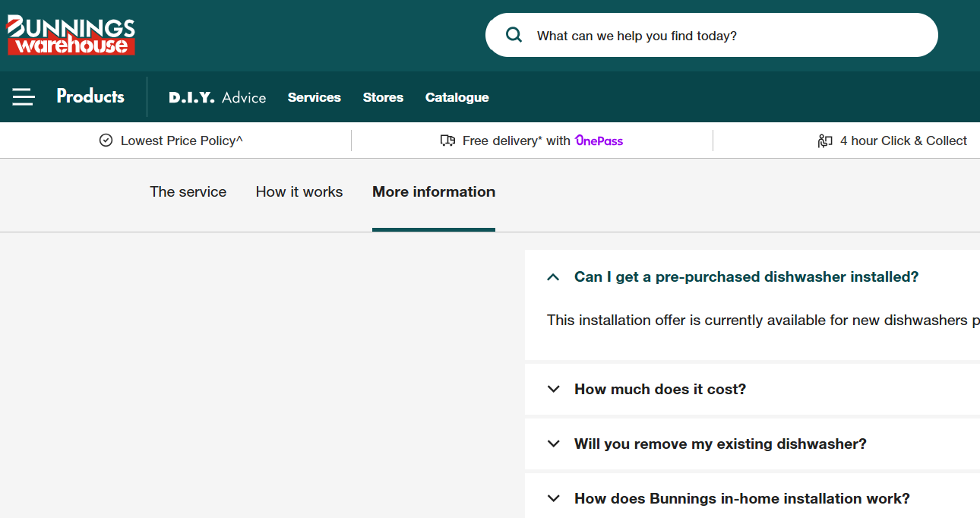Click the OnePass logo
The image size is (980, 518).
tap(599, 141)
